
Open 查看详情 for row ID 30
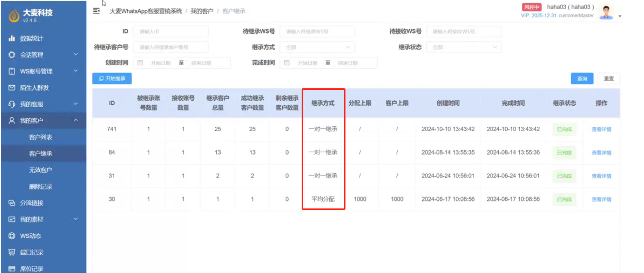click(601, 199)
